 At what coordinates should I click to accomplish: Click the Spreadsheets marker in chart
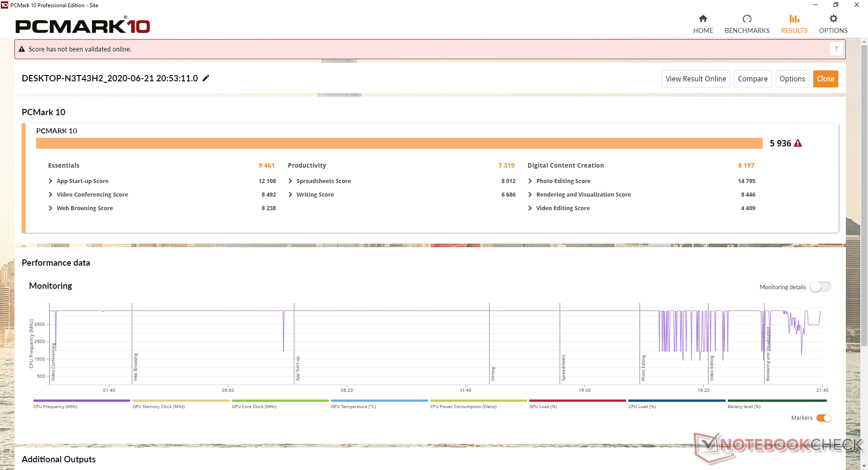564,368
